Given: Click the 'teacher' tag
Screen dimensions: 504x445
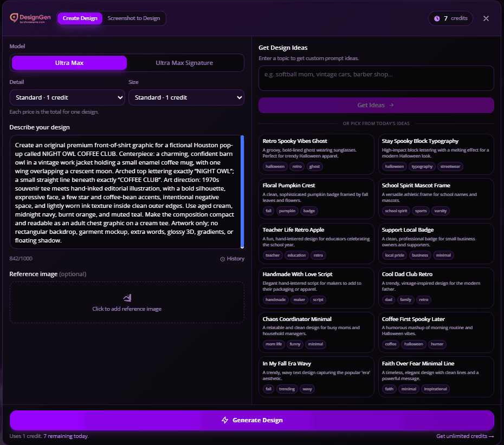Looking at the screenshot, I should click(x=272, y=255).
